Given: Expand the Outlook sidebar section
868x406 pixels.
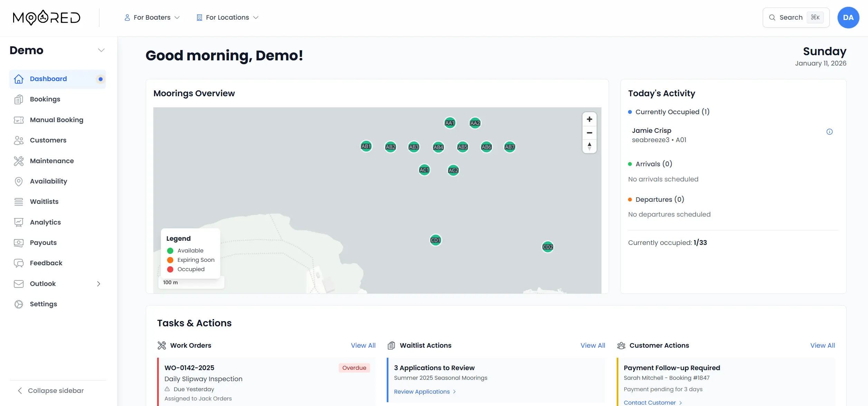Looking at the screenshot, I should point(98,284).
